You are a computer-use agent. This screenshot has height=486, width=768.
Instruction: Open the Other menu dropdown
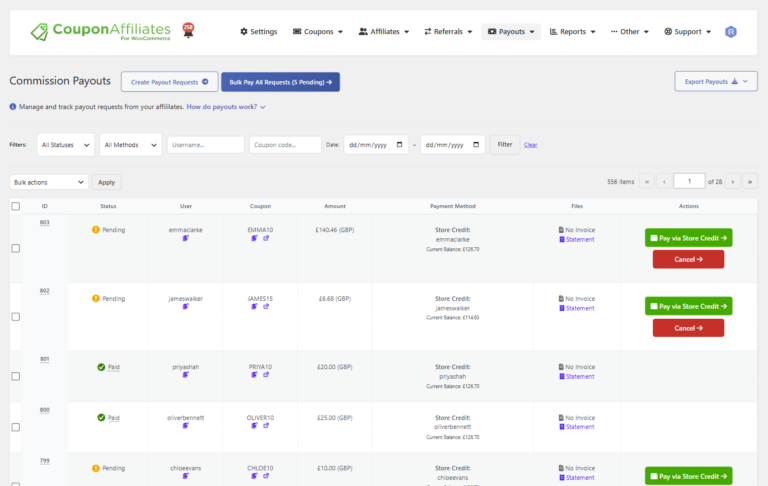pyautogui.click(x=629, y=32)
